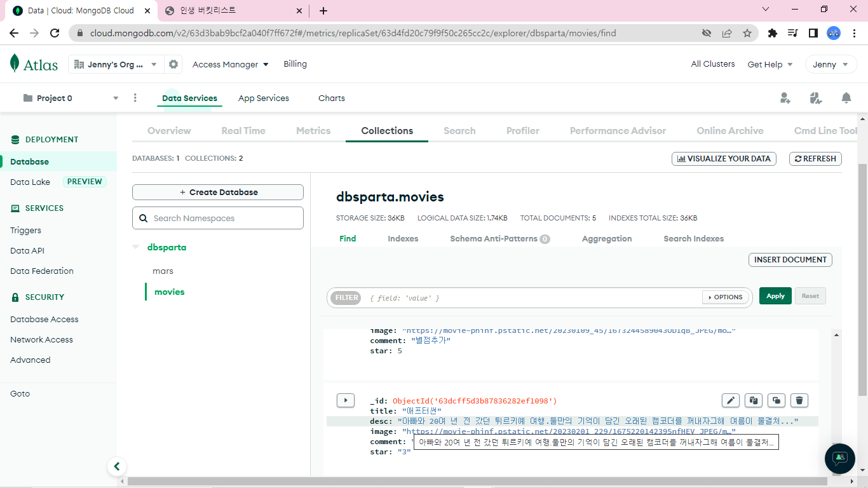Open the Chrome three-dot menu
This screenshot has width=868, height=488.
click(854, 33)
